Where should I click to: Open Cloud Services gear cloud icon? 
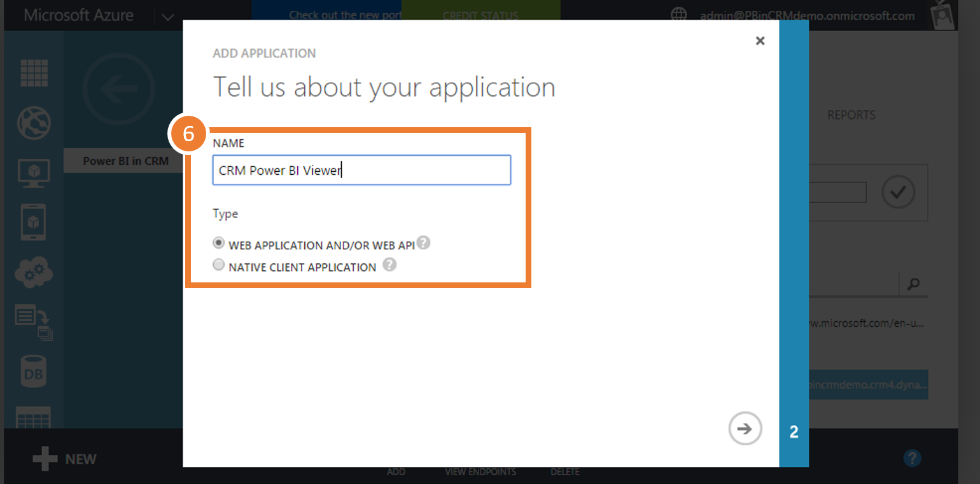(x=34, y=272)
